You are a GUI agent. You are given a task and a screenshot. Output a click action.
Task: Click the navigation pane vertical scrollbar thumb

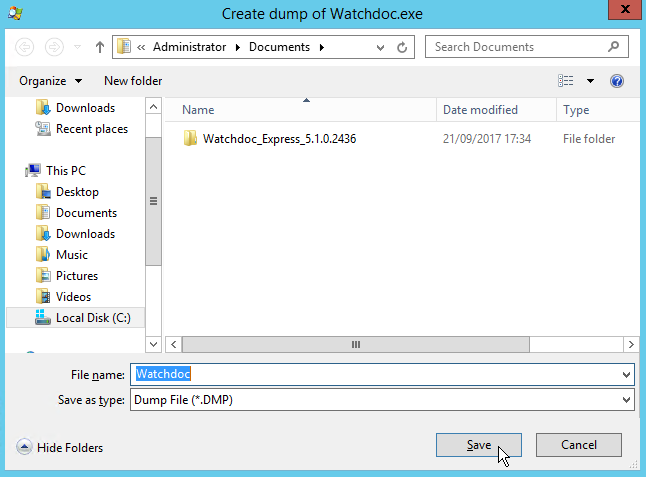click(x=153, y=201)
